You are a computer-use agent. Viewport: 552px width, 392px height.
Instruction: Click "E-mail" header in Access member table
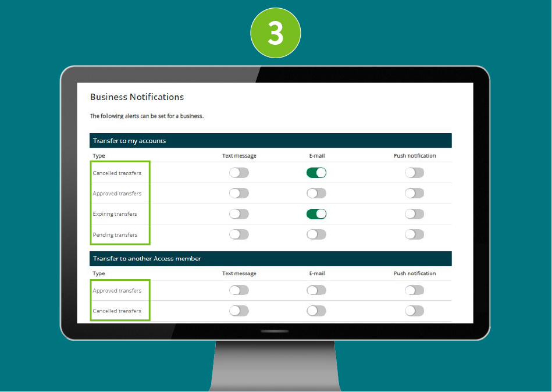[317, 273]
